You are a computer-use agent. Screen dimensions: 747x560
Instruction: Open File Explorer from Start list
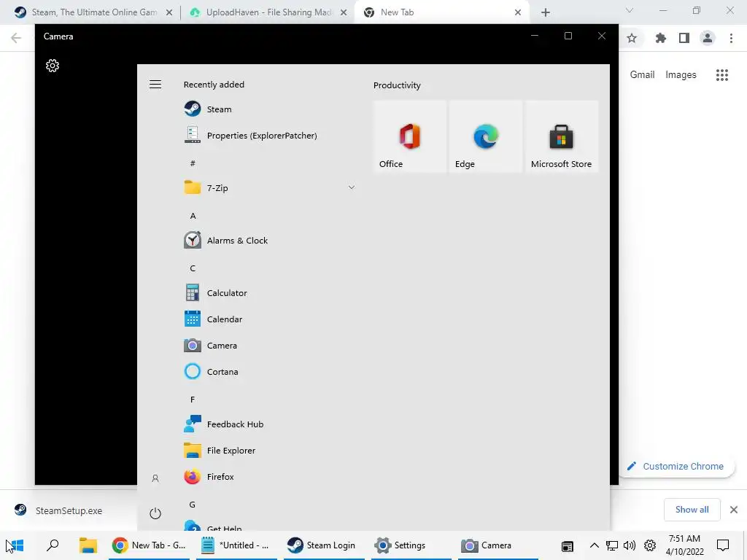(270, 450)
